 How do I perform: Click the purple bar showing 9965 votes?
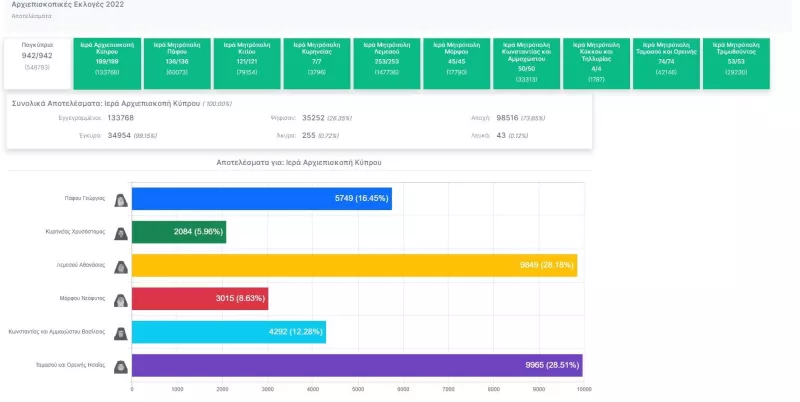(x=356, y=366)
